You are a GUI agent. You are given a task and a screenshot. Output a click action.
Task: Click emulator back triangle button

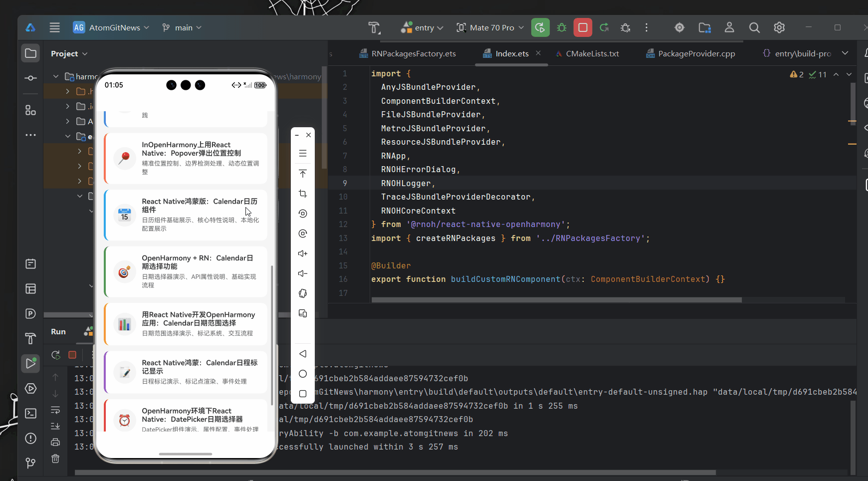pyautogui.click(x=303, y=354)
